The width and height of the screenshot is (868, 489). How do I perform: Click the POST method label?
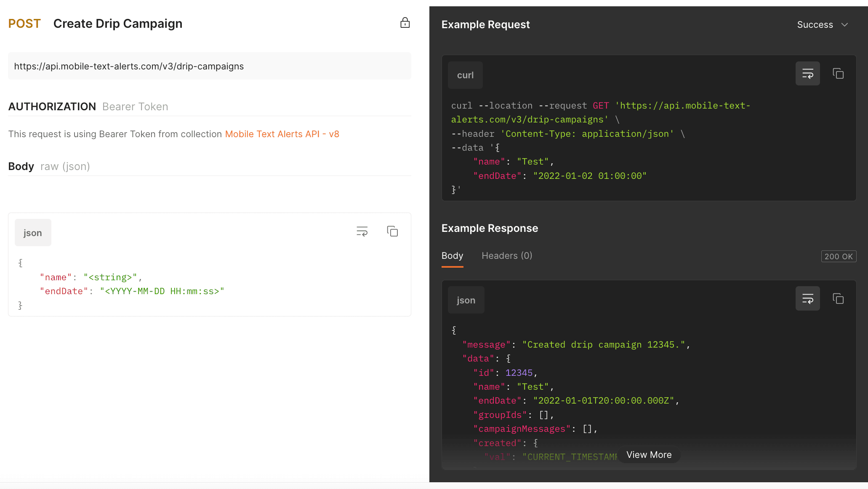[x=24, y=24]
